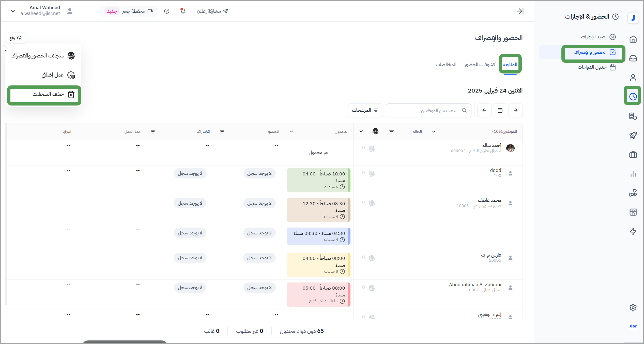Click the employee search field
Image resolution: width=644 pixels, height=344 pixels.
(428, 110)
